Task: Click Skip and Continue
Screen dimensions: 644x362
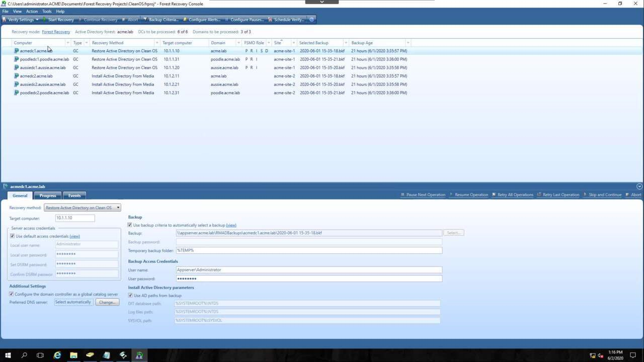Action: point(602,195)
